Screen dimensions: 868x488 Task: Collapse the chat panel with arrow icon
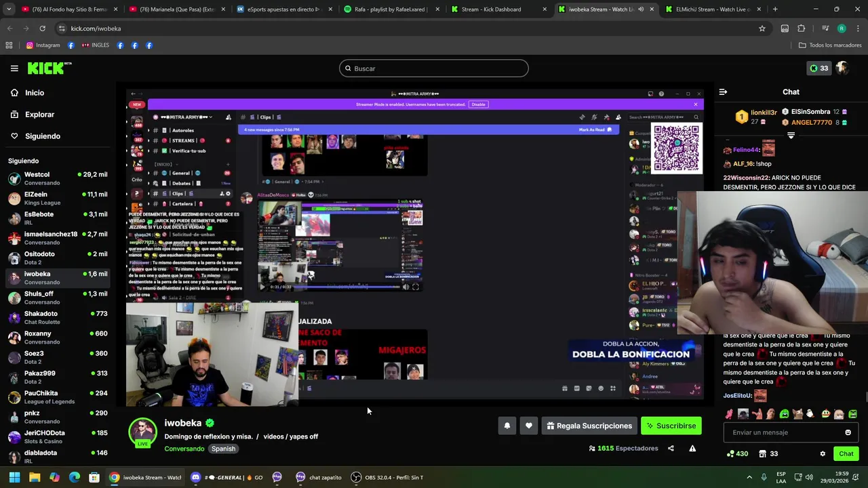[x=723, y=91]
